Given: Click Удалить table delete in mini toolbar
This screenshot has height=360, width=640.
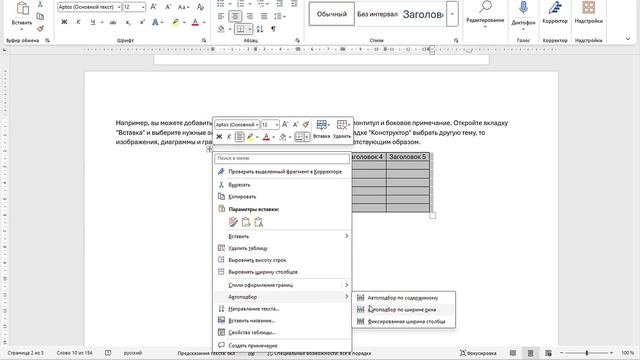Looking at the screenshot, I should tap(342, 130).
